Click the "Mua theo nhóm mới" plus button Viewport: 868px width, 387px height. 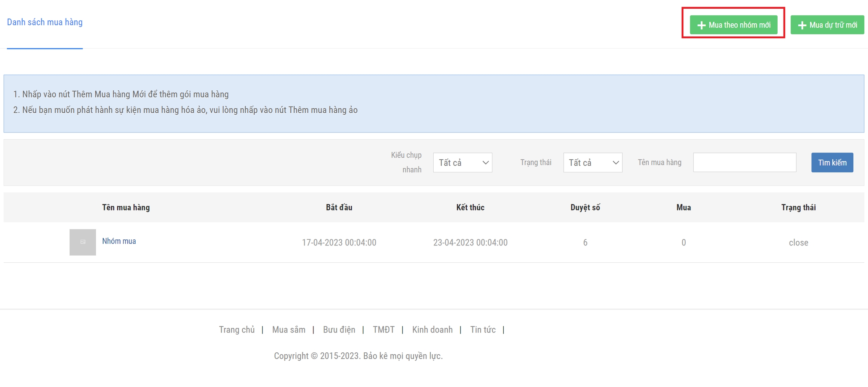(733, 25)
